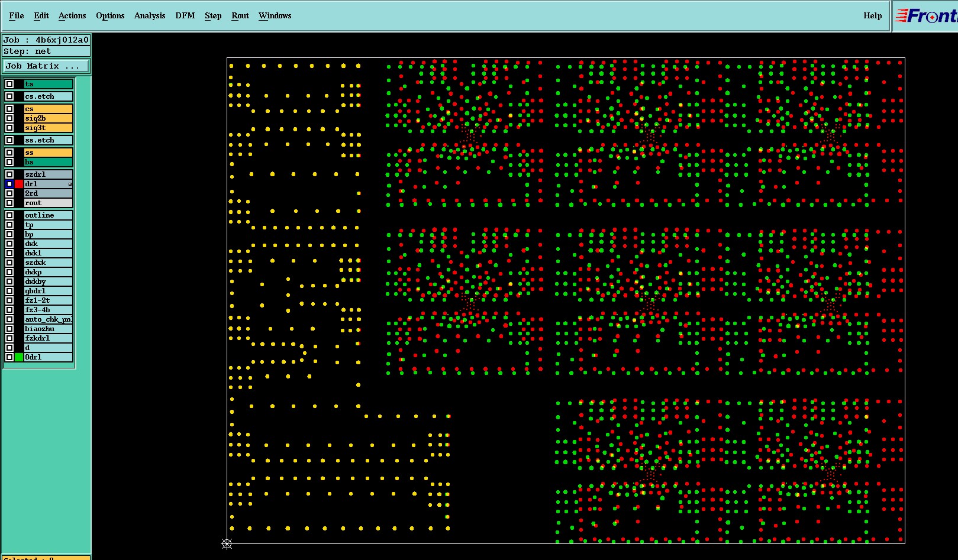
Task: Enable the sig2b layer checkbox
Action: [x=9, y=118]
